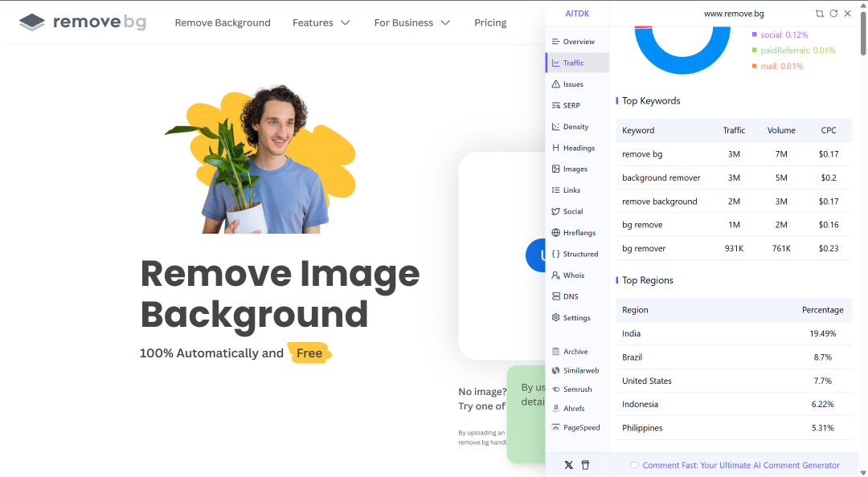Click the Similarweb icon
The height and width of the screenshot is (477, 868).
coord(556,370)
